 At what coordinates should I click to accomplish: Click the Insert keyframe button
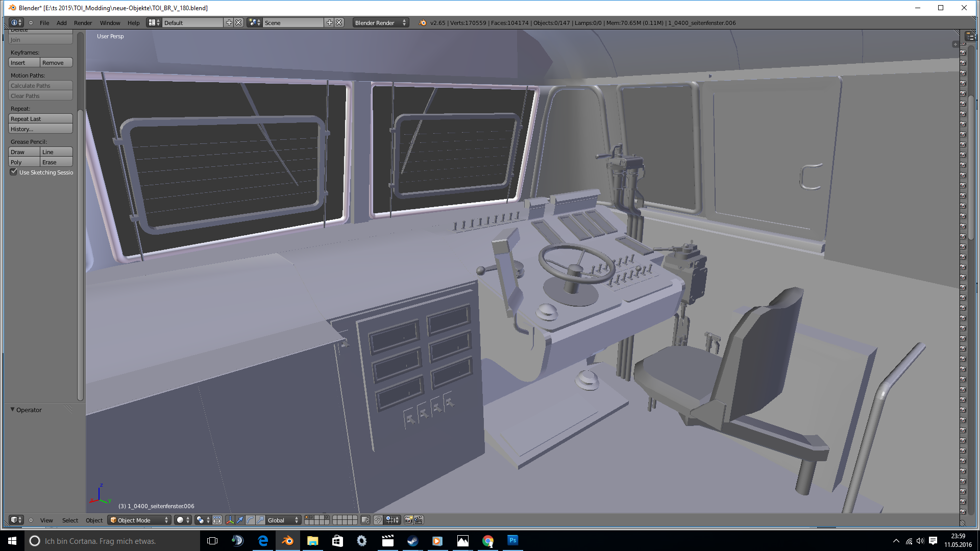click(x=24, y=63)
